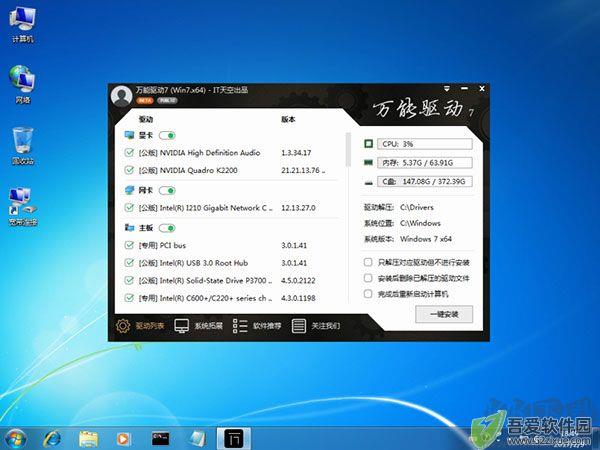The height and width of the screenshot is (450, 600).
Task: Click the driver list vertical scrollbar
Action: [x=348, y=150]
